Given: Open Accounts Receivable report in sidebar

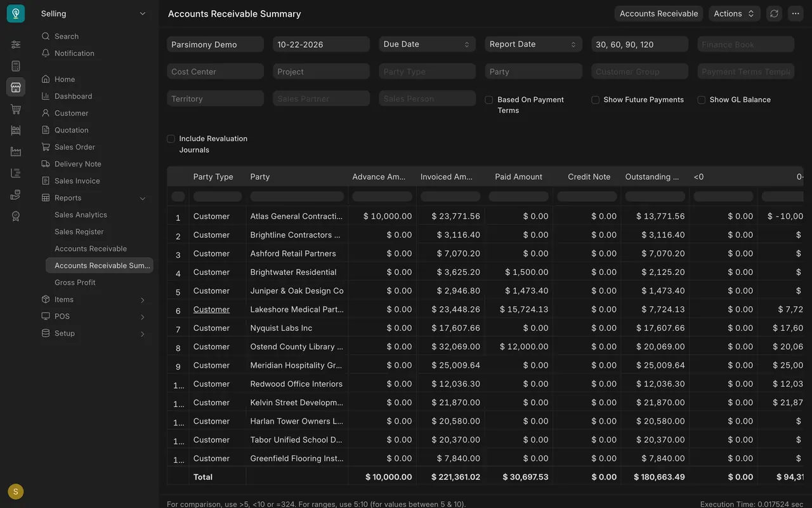Looking at the screenshot, I should 91,249.
